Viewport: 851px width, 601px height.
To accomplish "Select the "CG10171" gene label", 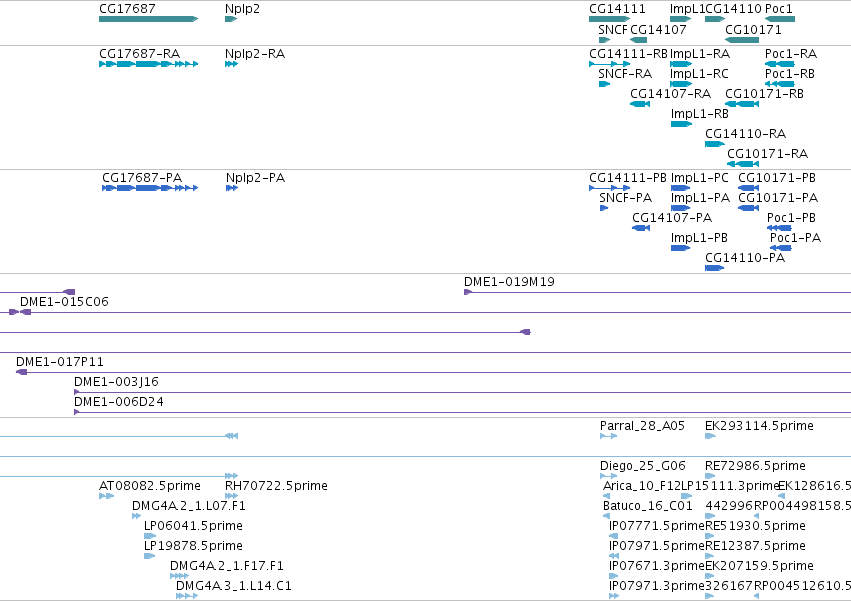I will coord(753,29).
